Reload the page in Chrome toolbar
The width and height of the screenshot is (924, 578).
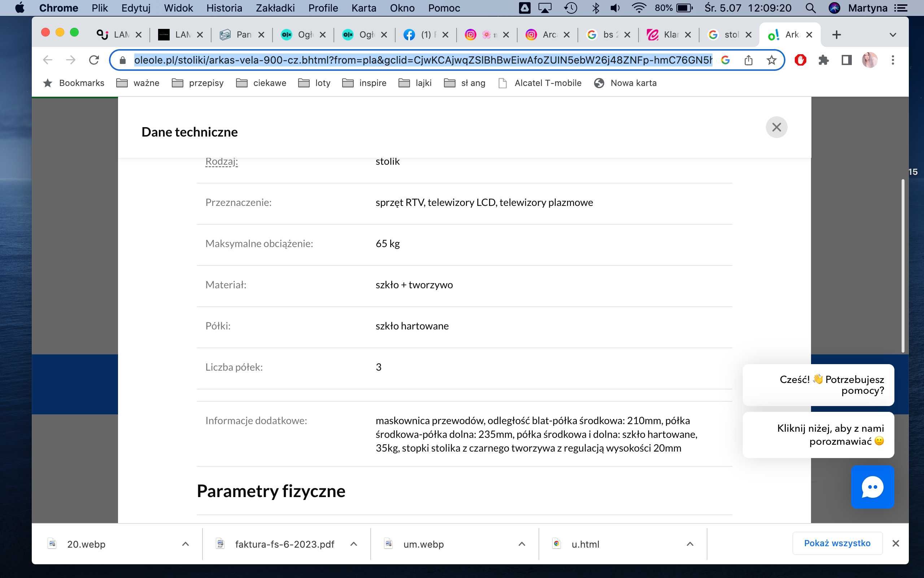(x=94, y=60)
